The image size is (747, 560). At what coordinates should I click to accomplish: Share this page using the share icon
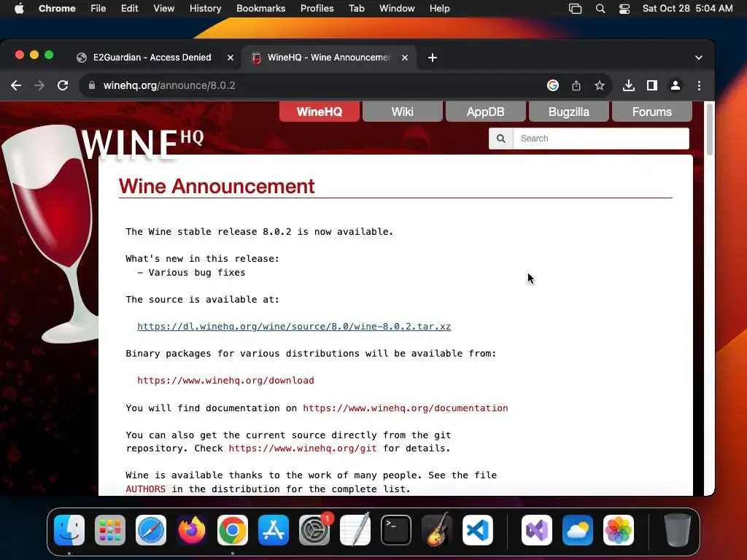[x=576, y=85]
